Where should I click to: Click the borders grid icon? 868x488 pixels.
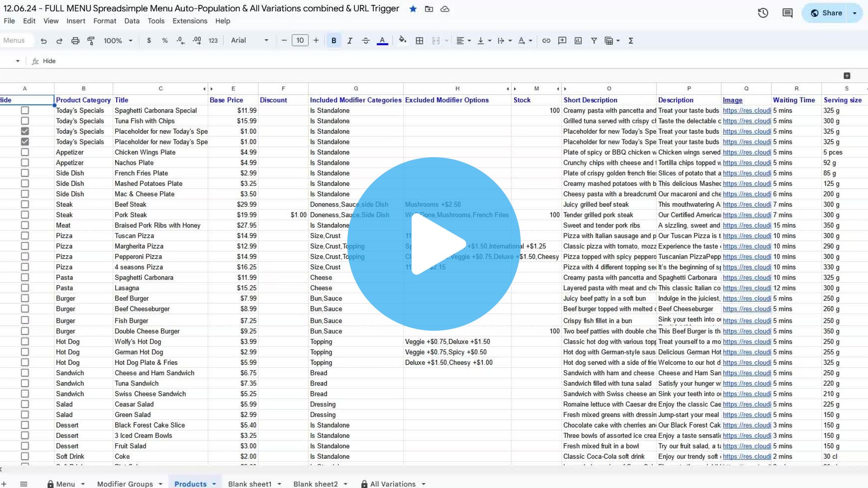tap(420, 41)
